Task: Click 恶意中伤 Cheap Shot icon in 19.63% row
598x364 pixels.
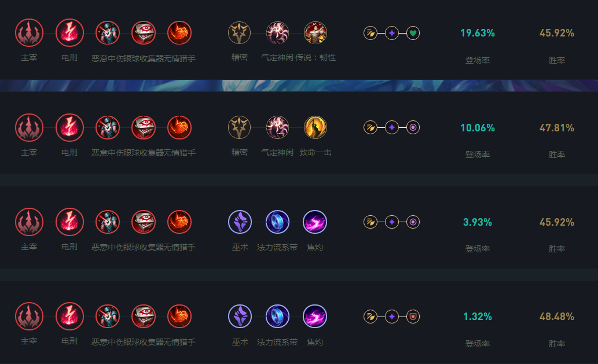Action: [x=108, y=33]
